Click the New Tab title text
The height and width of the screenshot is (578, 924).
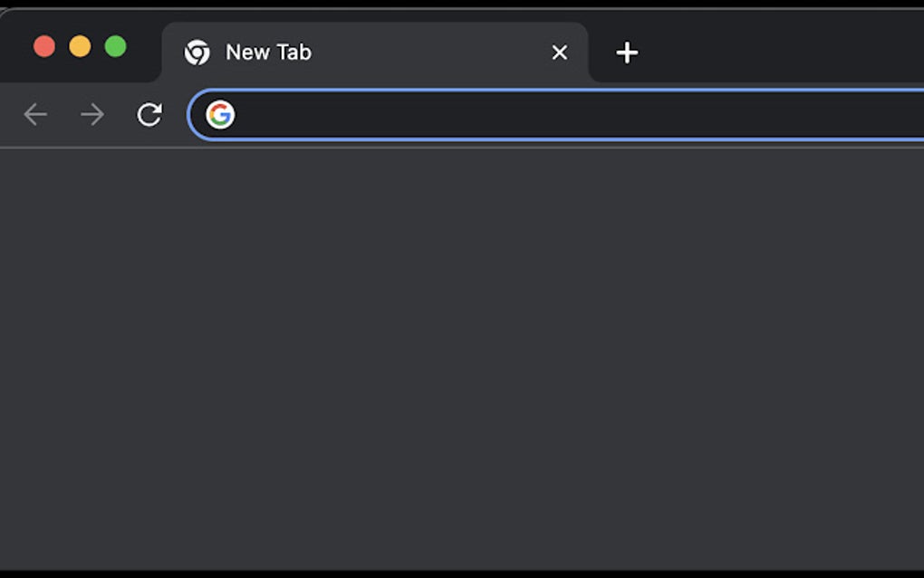[268, 52]
